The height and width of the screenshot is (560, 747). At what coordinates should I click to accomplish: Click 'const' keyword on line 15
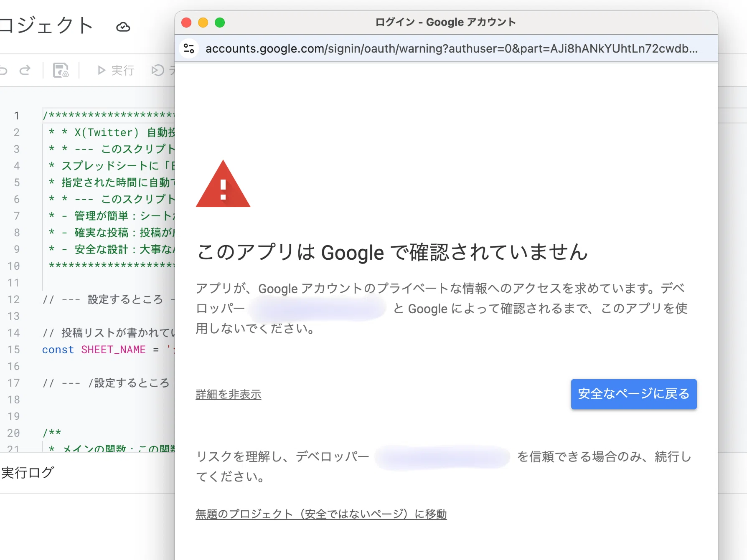click(58, 350)
